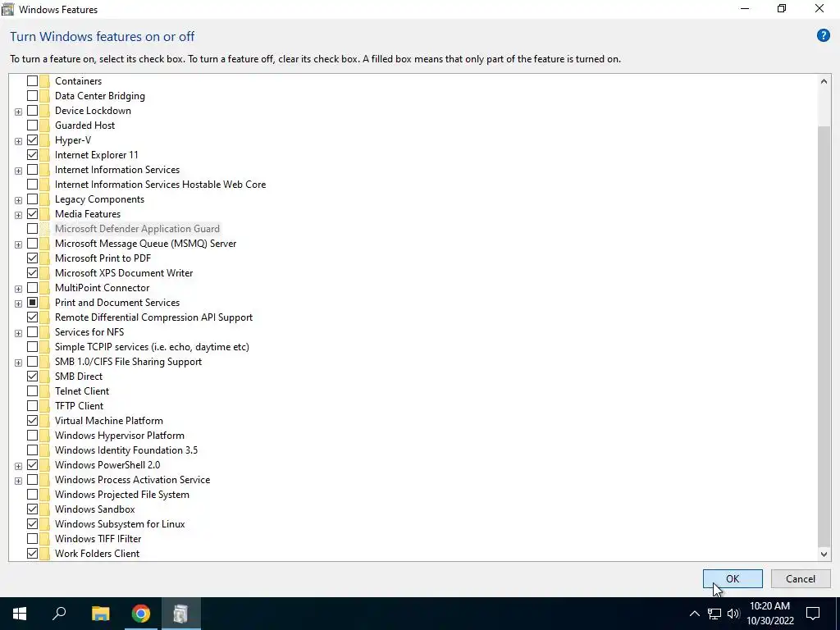Select Simple TCPIP services label
Viewport: 840px width, 630px height.
coord(152,347)
